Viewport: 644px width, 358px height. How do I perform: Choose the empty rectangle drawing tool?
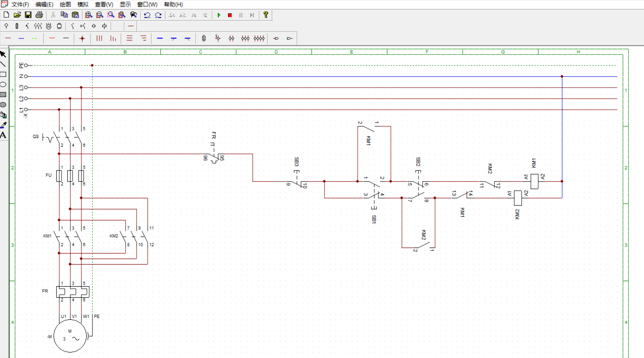3,74
